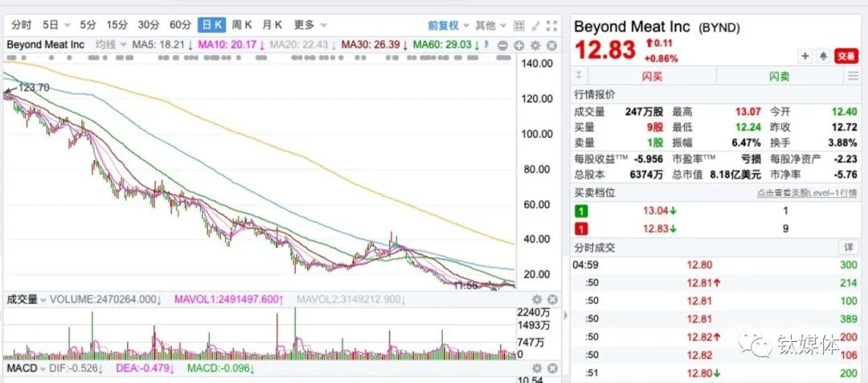
Task: Add BYND to watchlist with plus icon
Action: point(805,56)
